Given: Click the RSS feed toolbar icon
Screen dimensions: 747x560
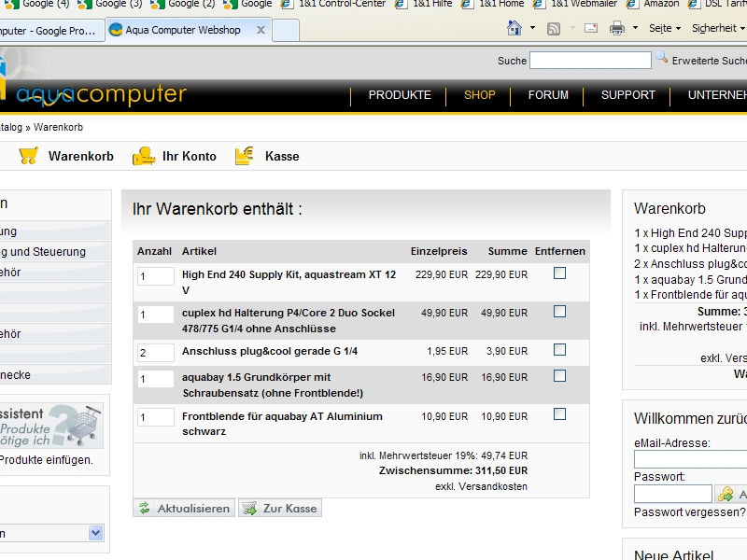Looking at the screenshot, I should point(554,28).
